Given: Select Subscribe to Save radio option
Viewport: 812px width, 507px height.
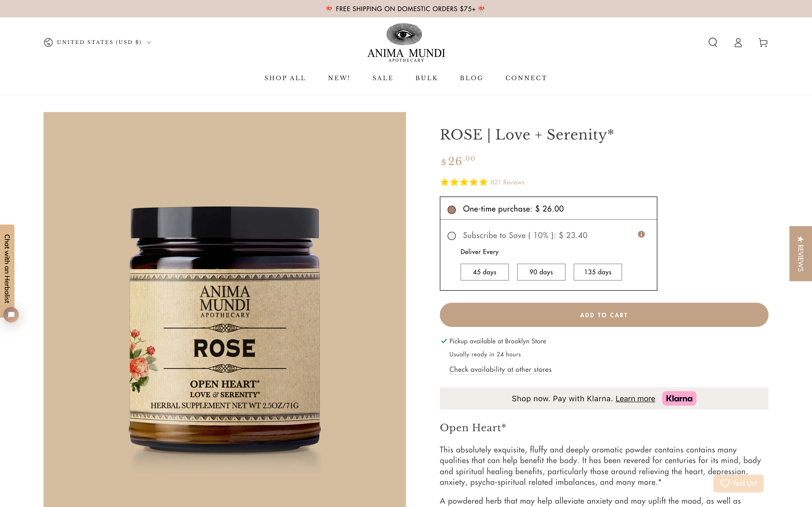Looking at the screenshot, I should click(x=452, y=236).
